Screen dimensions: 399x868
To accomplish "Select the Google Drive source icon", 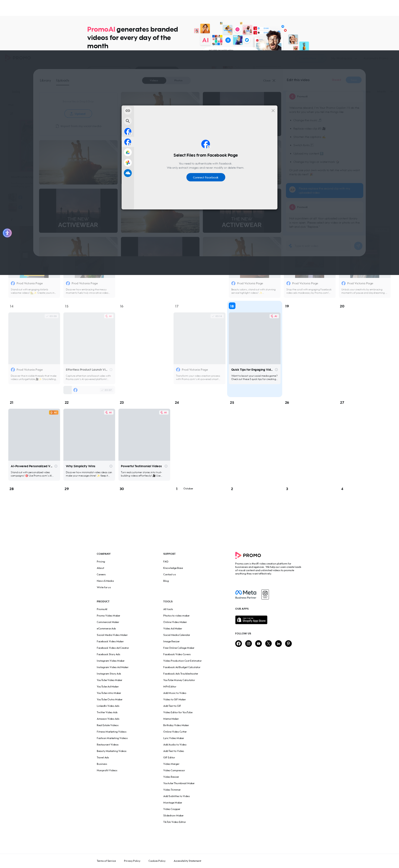I will (x=128, y=152).
